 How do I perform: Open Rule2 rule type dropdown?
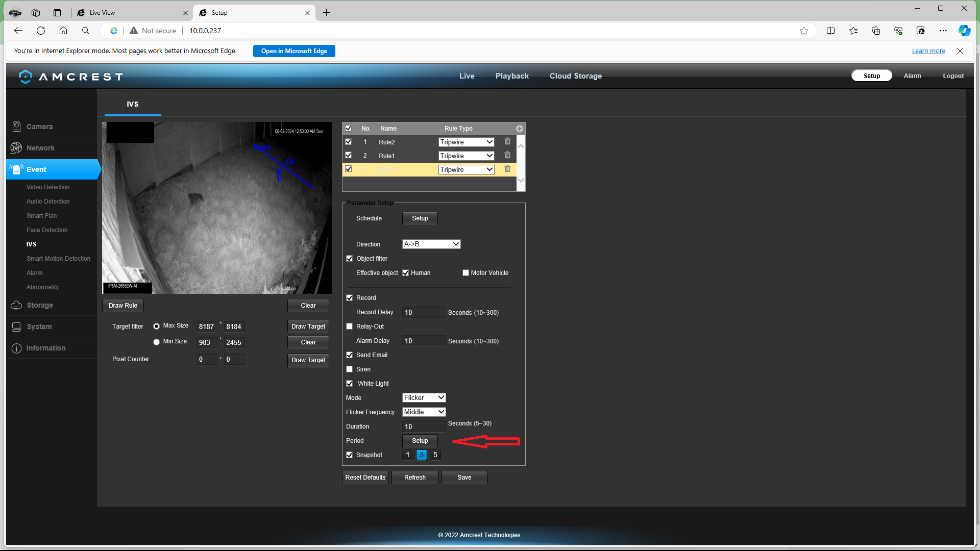[x=467, y=142]
